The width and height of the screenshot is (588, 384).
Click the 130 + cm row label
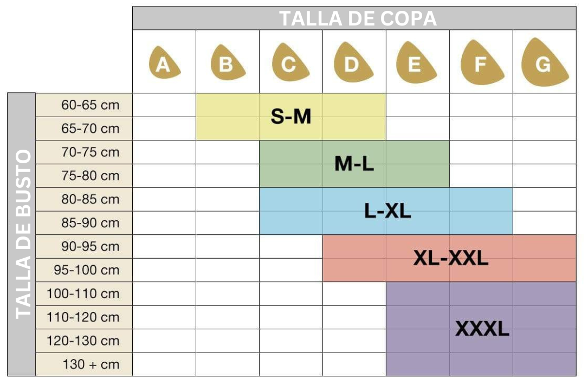pyautogui.click(x=90, y=364)
